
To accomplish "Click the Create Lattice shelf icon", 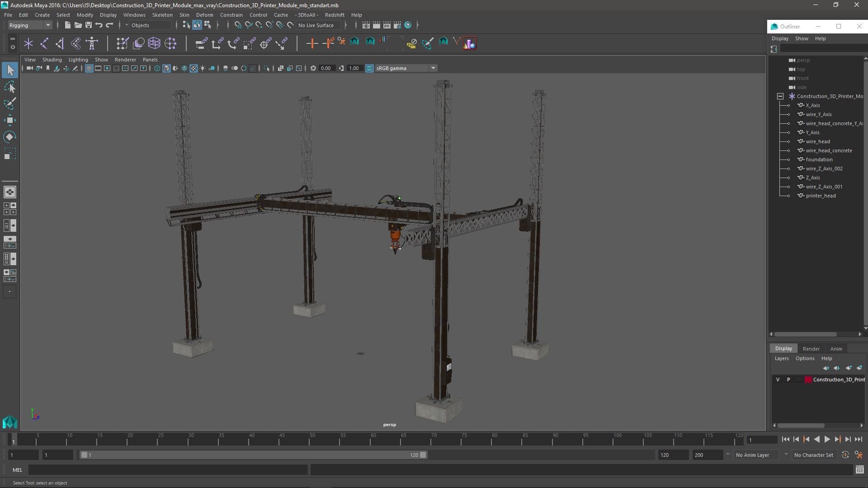I will coord(154,43).
